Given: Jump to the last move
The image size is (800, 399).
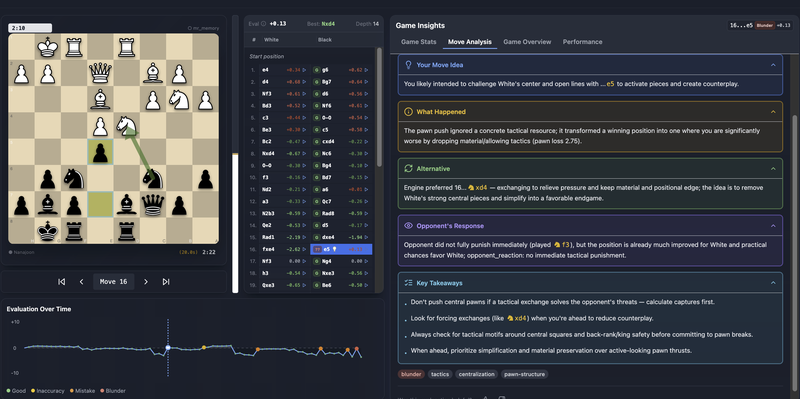Looking at the screenshot, I should coord(166,282).
